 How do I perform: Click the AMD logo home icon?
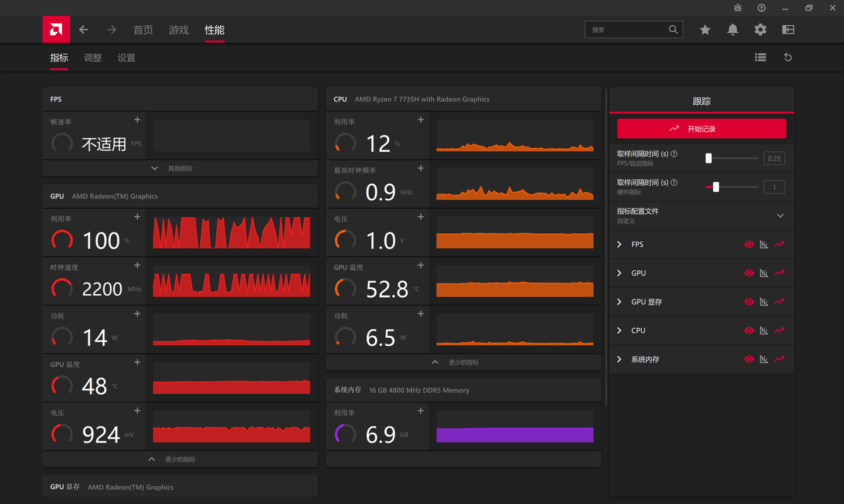(56, 29)
